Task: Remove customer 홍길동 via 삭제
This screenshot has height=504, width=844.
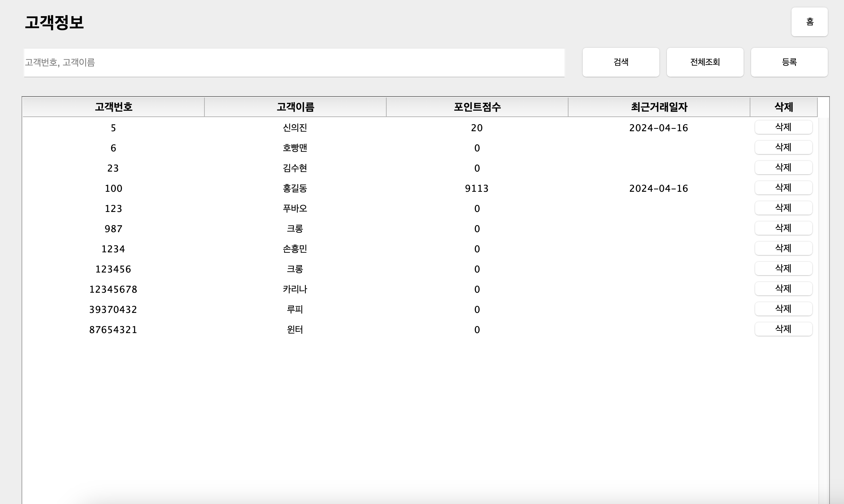Action: (x=783, y=188)
